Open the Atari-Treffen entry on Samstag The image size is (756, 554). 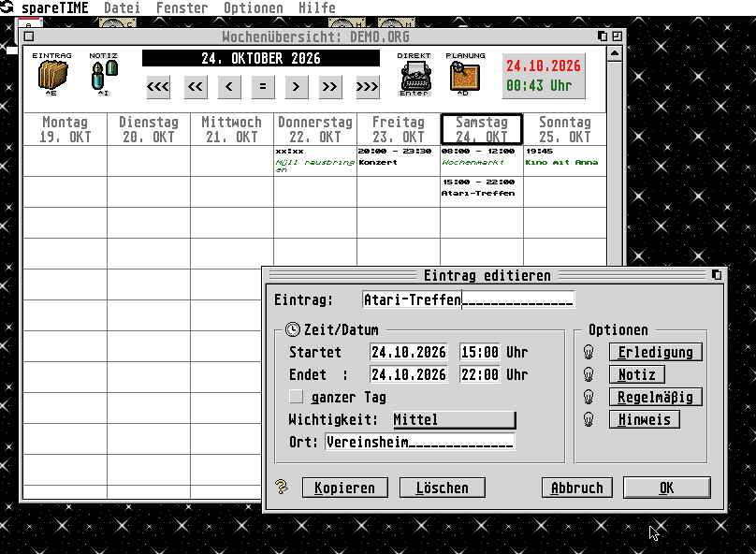(482, 192)
